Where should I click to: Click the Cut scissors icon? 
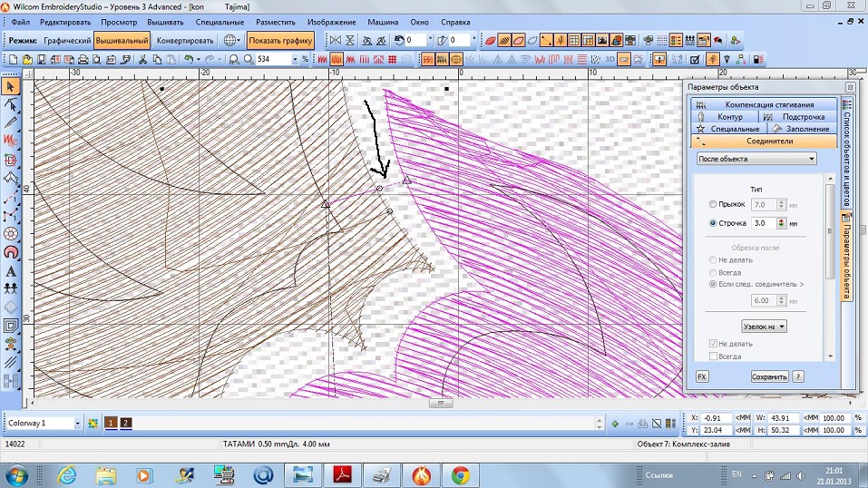[x=144, y=59]
